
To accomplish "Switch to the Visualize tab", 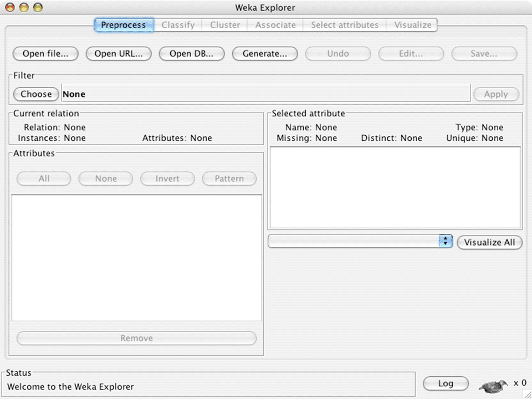I will [412, 25].
